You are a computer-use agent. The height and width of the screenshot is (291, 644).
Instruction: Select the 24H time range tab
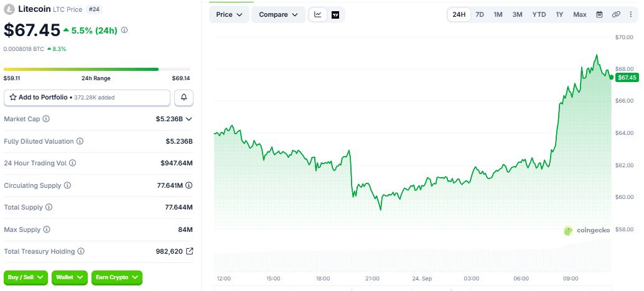(x=459, y=15)
